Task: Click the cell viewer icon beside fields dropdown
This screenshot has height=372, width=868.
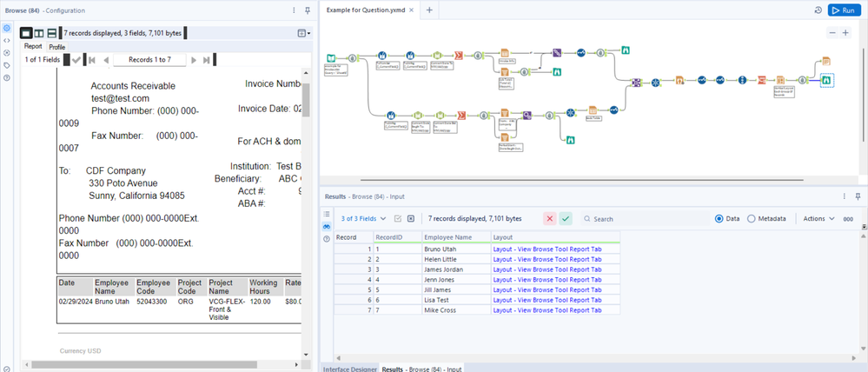Action: click(397, 219)
